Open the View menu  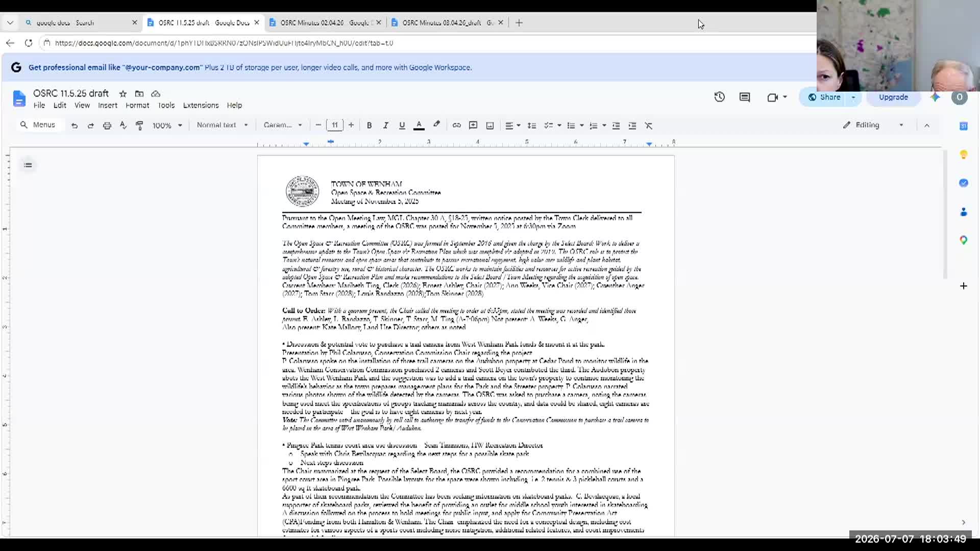click(82, 106)
